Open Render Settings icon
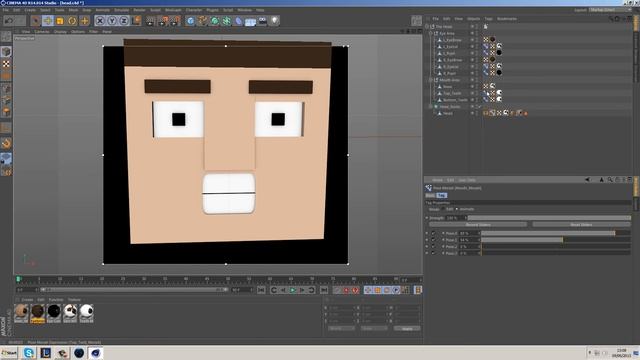The height and width of the screenshot is (360, 640). coord(175,20)
